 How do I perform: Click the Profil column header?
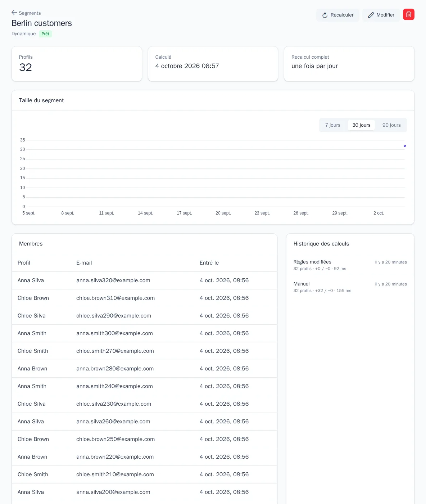coord(24,263)
